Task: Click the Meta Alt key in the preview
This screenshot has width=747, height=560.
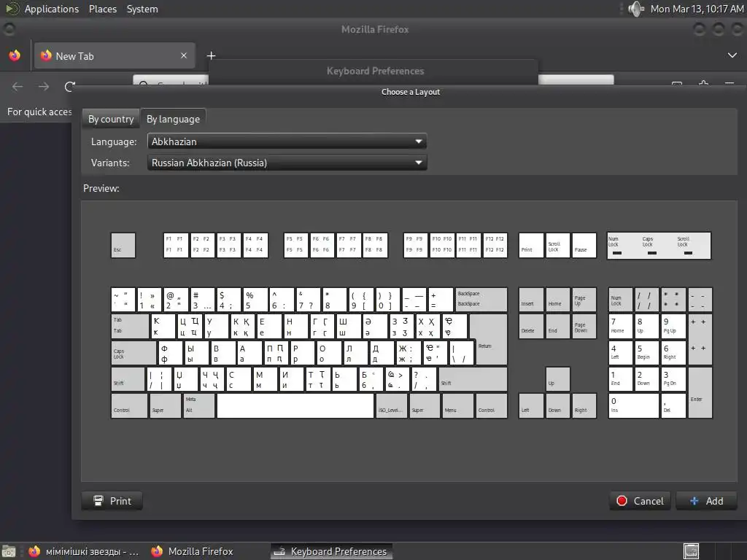Action: [x=198, y=405]
